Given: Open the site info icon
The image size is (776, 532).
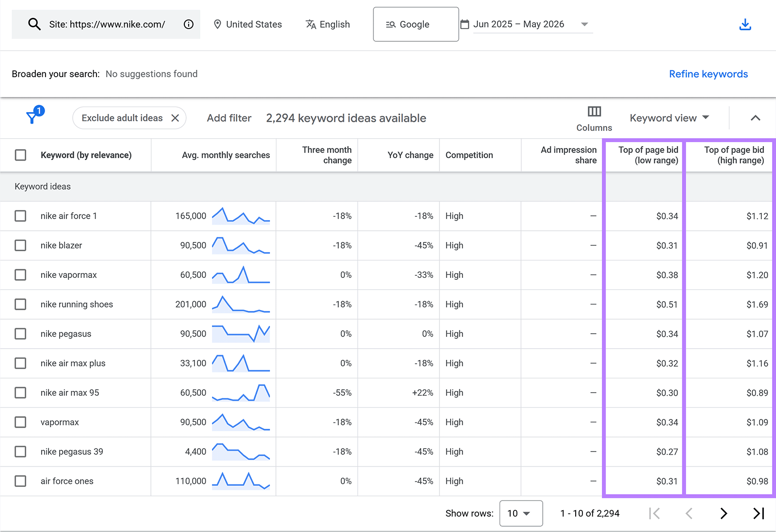Looking at the screenshot, I should coord(189,24).
